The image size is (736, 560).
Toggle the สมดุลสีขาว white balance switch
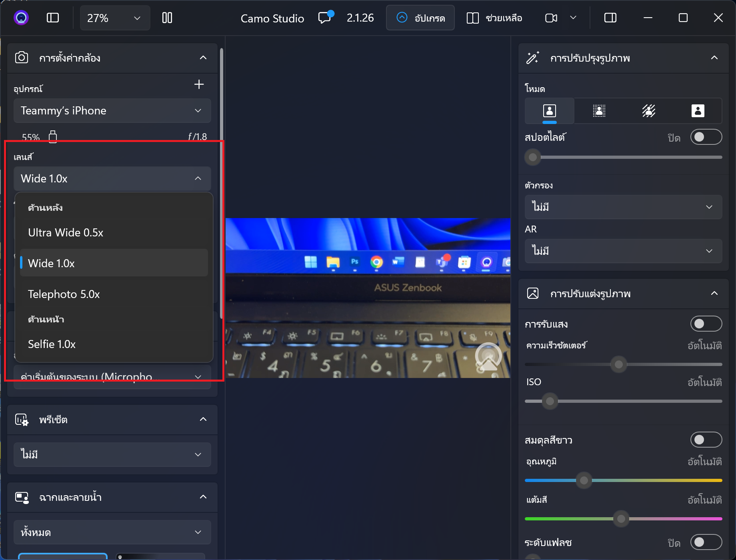(706, 440)
